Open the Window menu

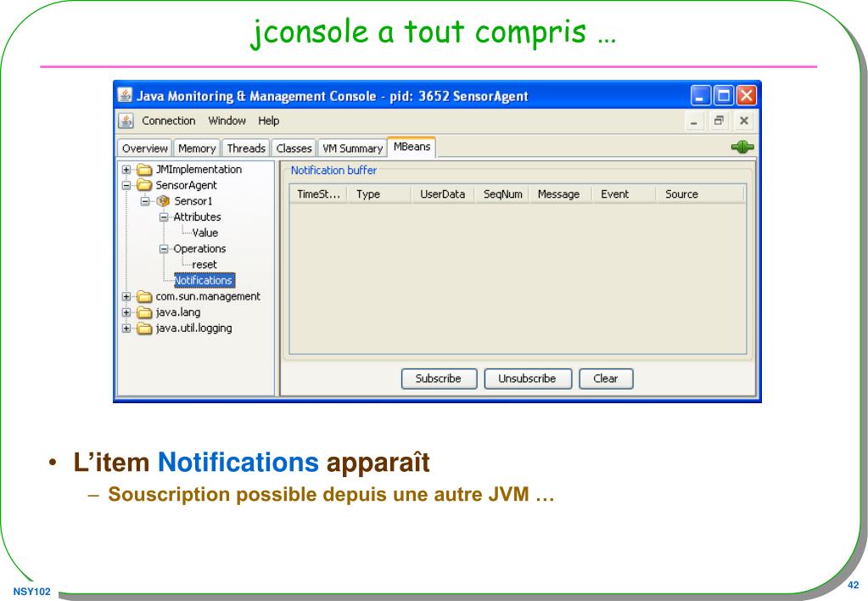click(227, 121)
